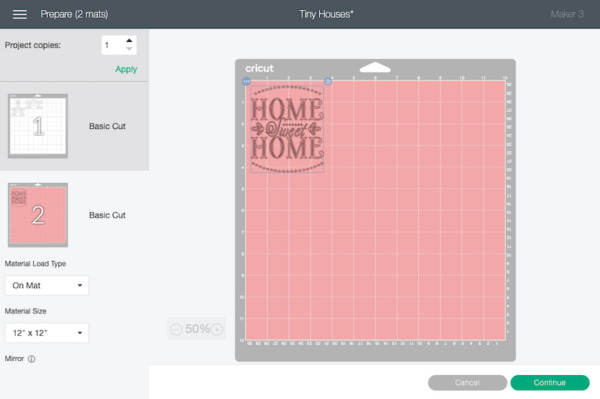The height and width of the screenshot is (399, 600).
Task: Click the Continue button
Action: pos(550,383)
